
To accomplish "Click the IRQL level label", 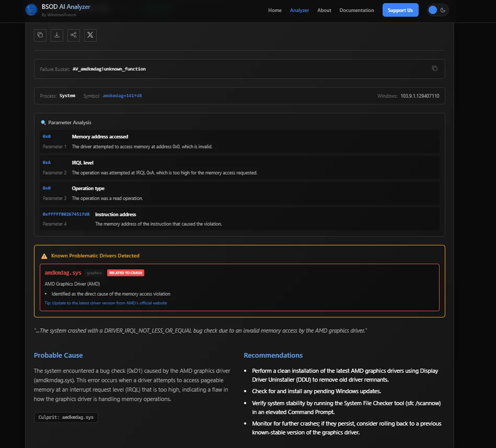I will 83,163.
